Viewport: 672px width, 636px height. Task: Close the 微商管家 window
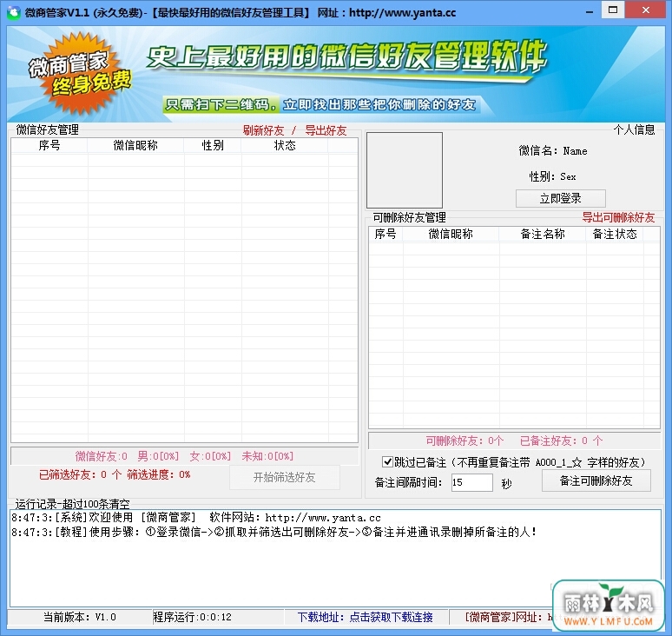646,10
